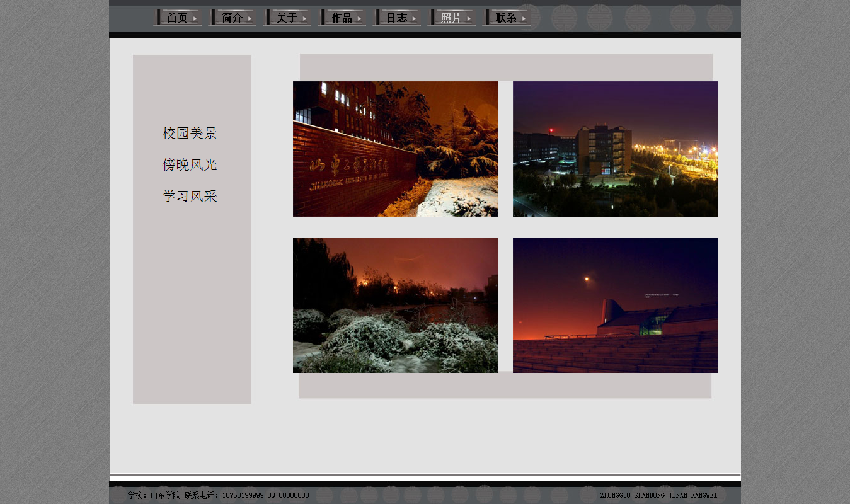The image size is (850, 504).
Task: Expand the arrow beside 作品
Action: 359,19
